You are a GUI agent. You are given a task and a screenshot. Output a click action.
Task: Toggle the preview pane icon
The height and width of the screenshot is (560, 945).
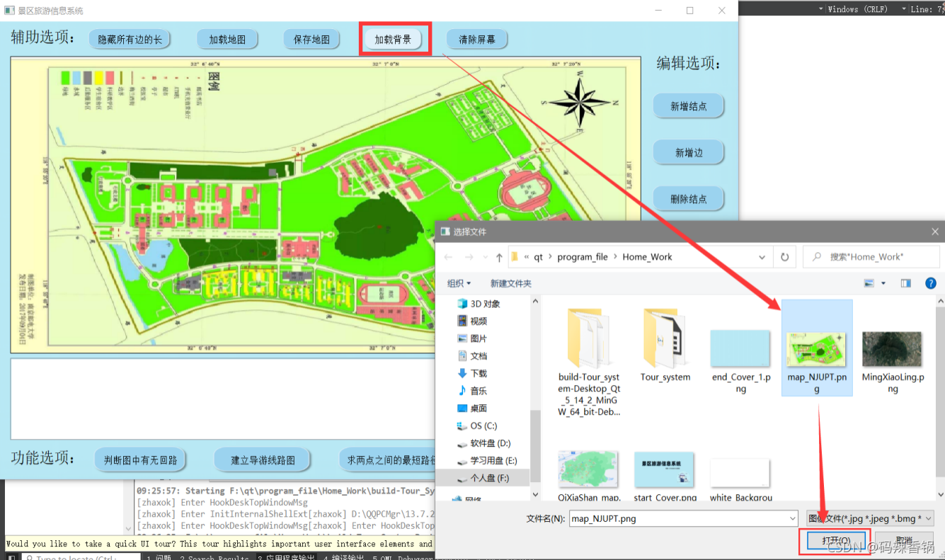coord(906,283)
